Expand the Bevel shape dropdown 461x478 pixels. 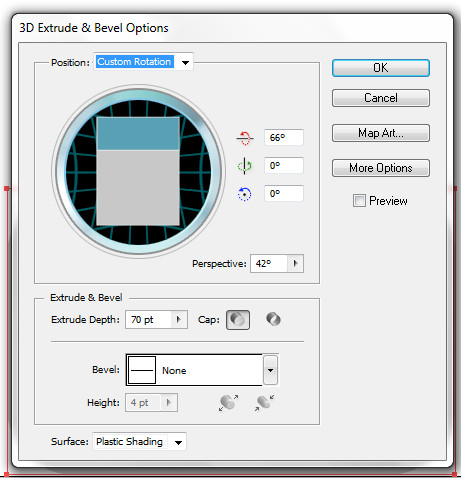tap(270, 370)
